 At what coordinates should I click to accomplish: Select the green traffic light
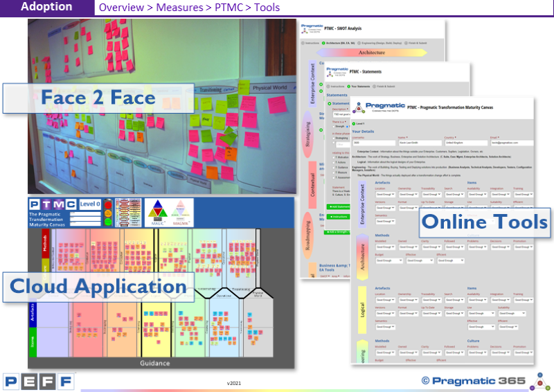point(108,222)
